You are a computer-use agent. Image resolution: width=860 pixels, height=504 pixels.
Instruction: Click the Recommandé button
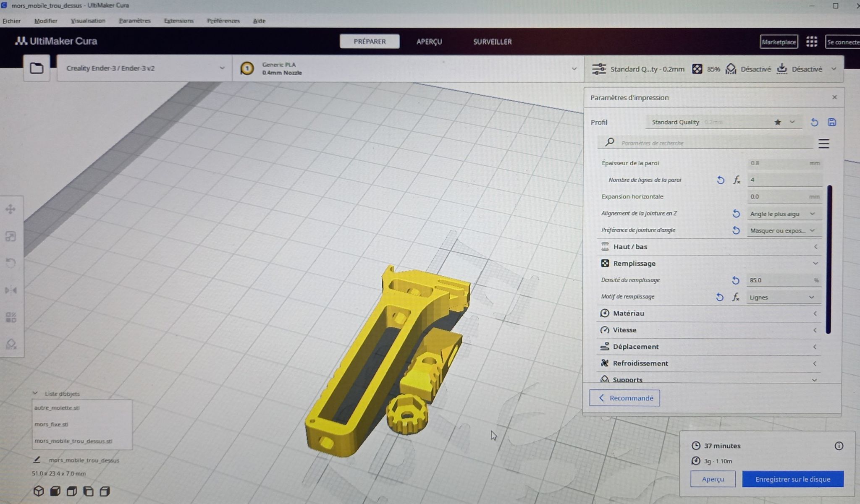pyautogui.click(x=624, y=398)
